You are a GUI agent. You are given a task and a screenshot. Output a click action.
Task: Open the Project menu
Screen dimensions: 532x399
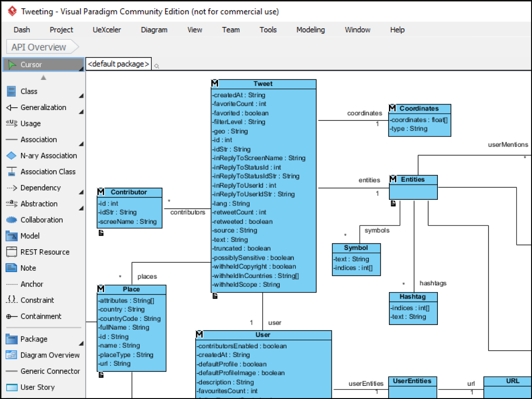point(61,30)
